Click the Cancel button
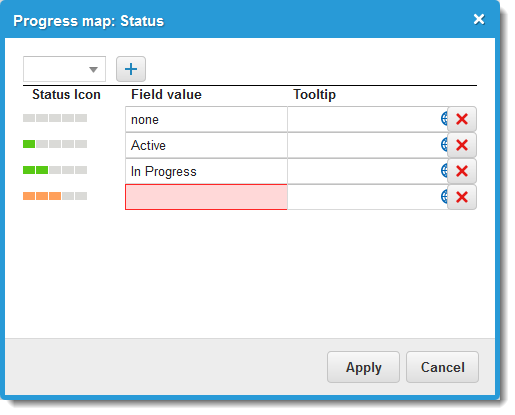 point(442,367)
